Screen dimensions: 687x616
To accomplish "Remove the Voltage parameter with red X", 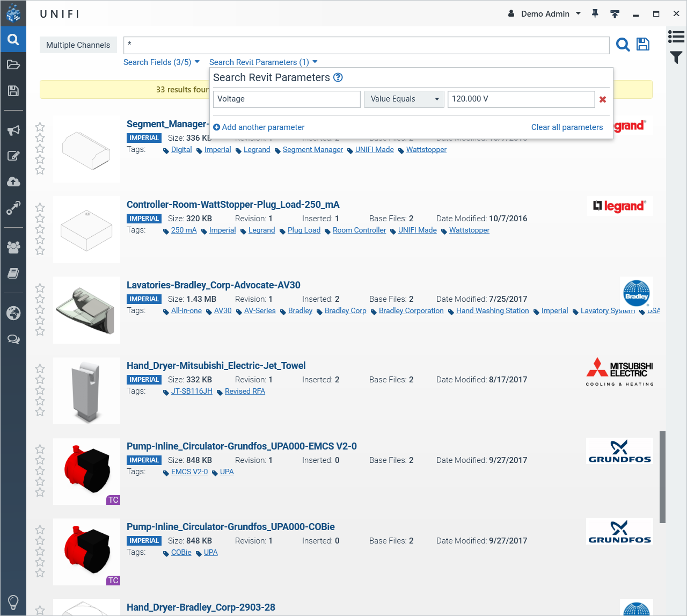I will [603, 99].
